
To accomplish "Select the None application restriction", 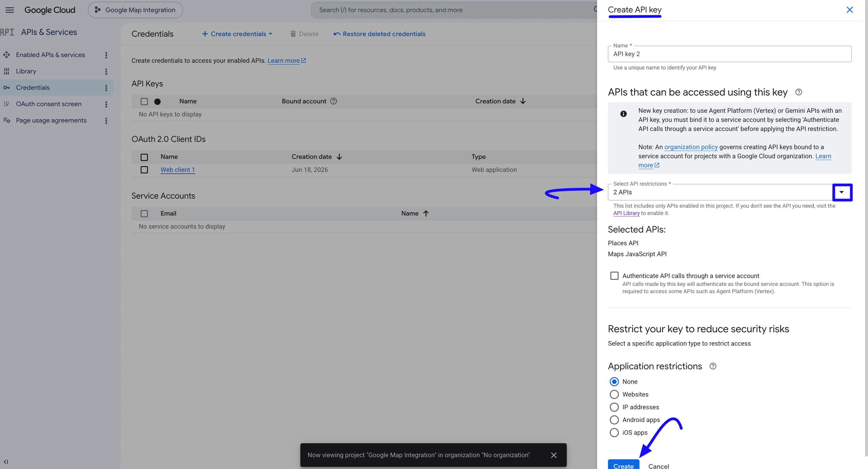I will (614, 382).
